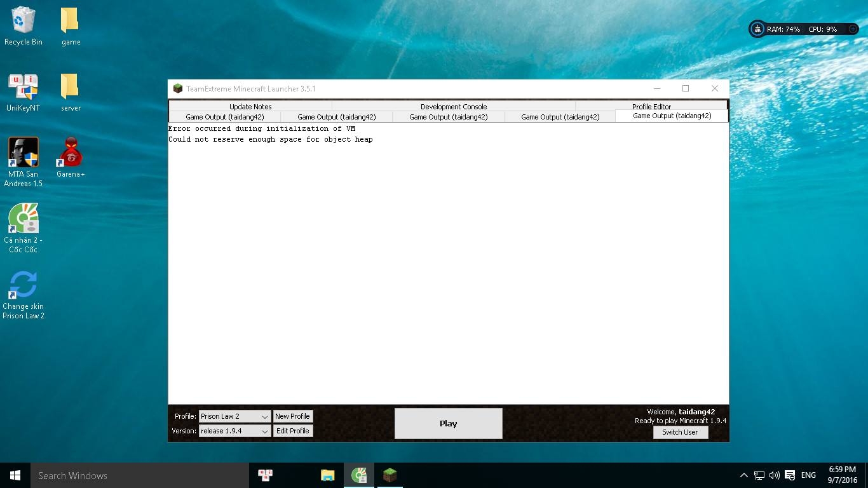Click the 'Could not reserve enough space' line
This screenshot has width=868, height=488.
point(271,140)
